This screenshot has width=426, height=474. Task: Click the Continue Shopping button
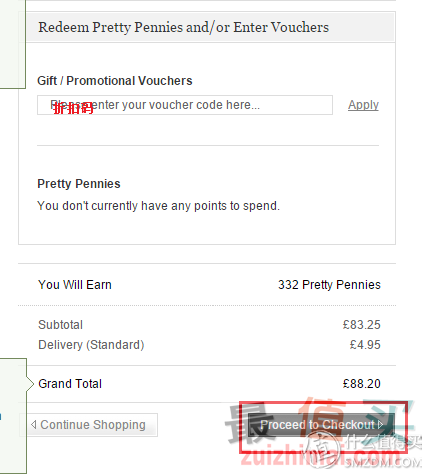coord(89,425)
